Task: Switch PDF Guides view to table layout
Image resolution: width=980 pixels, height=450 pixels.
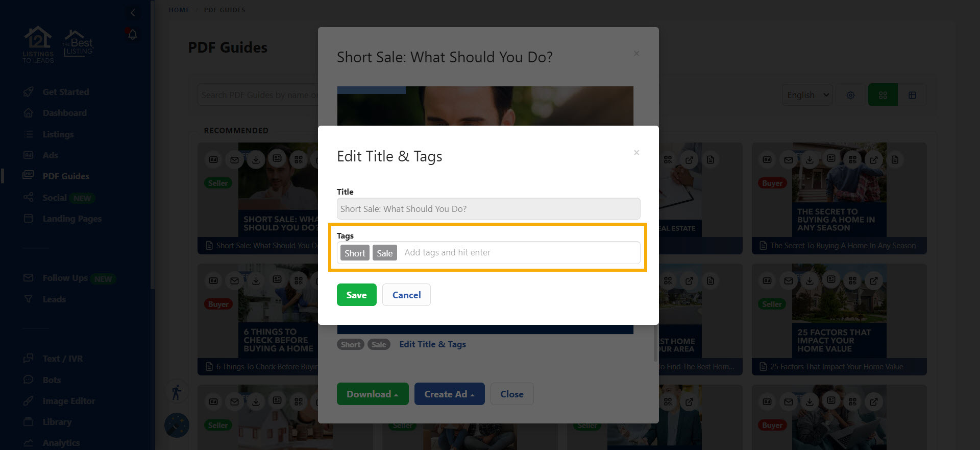Action: tap(913, 94)
